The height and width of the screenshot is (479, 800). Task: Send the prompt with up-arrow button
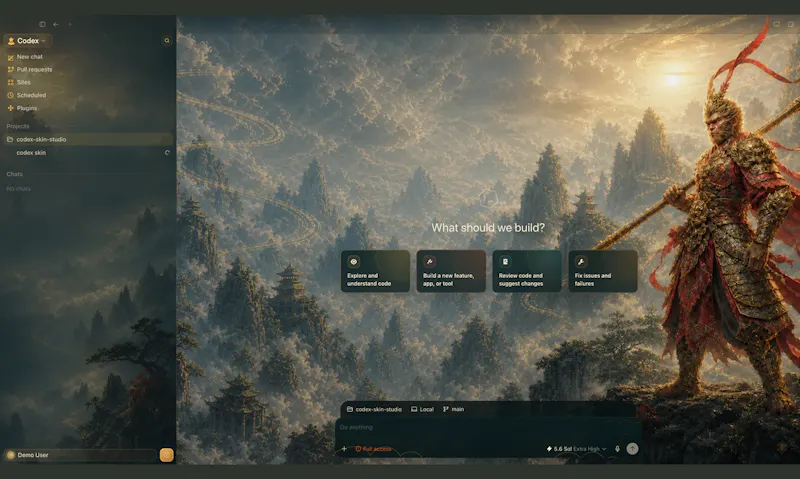(x=632, y=448)
